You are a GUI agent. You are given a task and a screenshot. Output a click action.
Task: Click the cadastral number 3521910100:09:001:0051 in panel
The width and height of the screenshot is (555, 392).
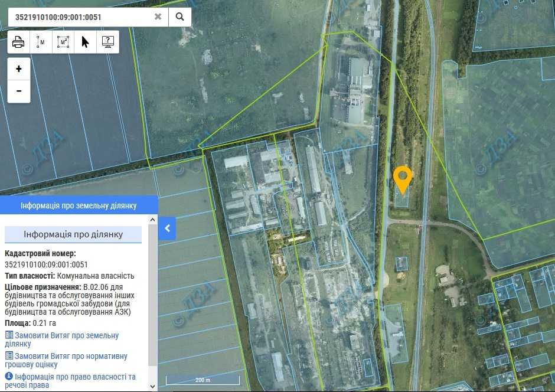(x=46, y=264)
